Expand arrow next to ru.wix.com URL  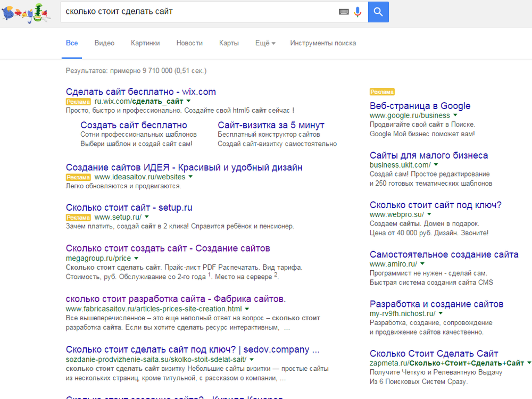[x=189, y=101]
